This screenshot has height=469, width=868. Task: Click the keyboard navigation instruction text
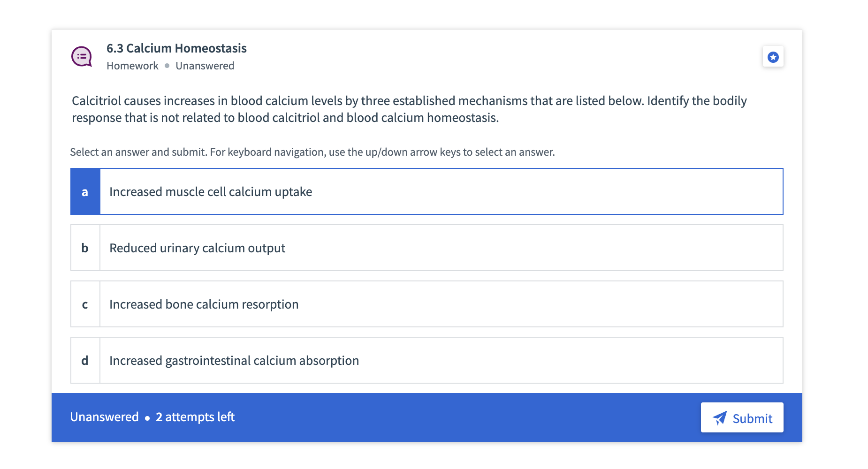pos(312,151)
